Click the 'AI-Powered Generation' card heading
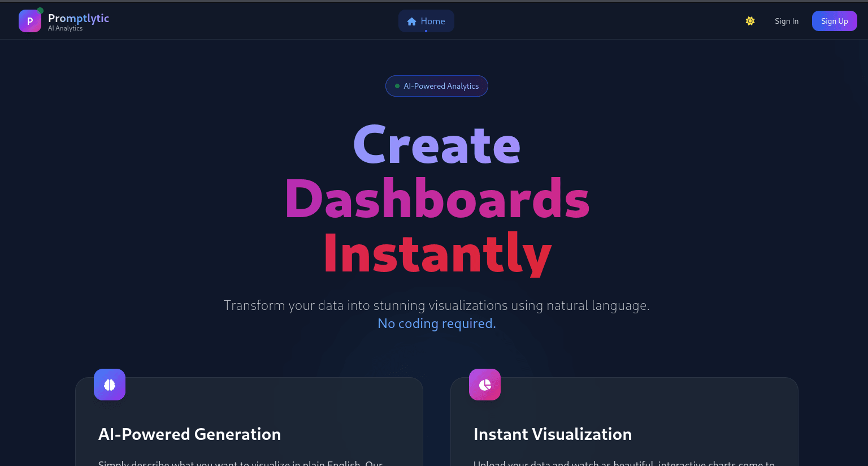This screenshot has height=466, width=868. coord(189,434)
